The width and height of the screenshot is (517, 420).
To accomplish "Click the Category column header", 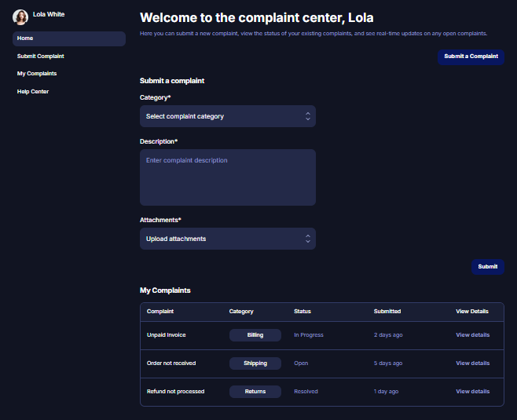I will 241,312.
